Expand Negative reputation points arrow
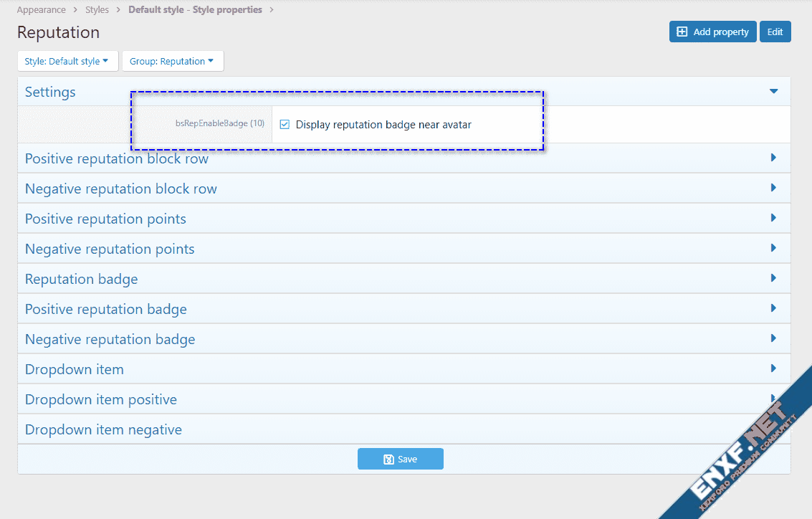812x519 pixels. pyautogui.click(x=773, y=247)
